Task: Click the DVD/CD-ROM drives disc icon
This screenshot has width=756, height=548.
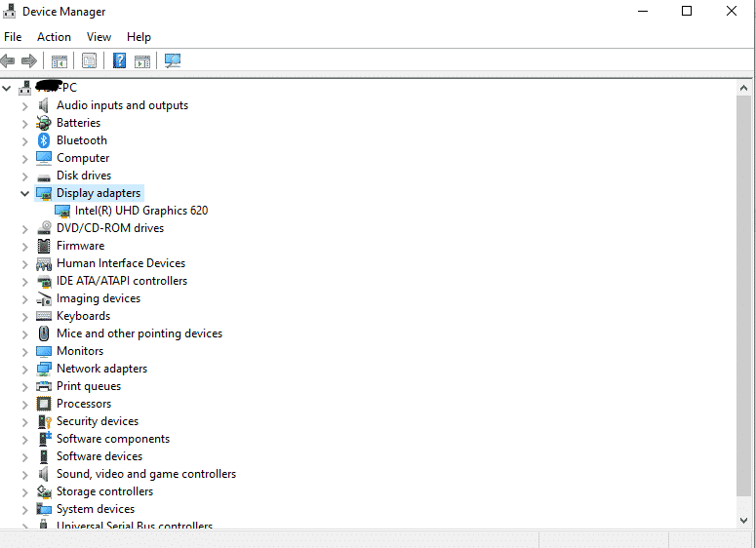Action: tap(44, 228)
